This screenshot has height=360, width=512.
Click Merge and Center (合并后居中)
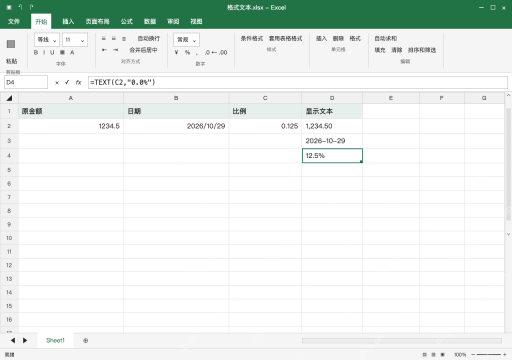[143, 50]
